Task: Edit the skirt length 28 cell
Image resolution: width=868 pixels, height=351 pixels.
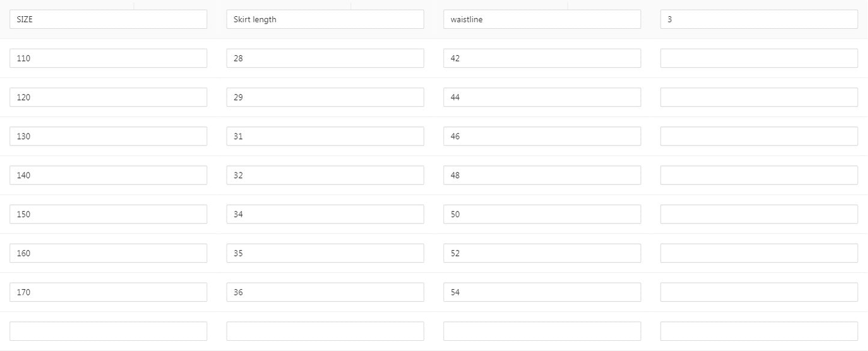Action: (x=325, y=58)
